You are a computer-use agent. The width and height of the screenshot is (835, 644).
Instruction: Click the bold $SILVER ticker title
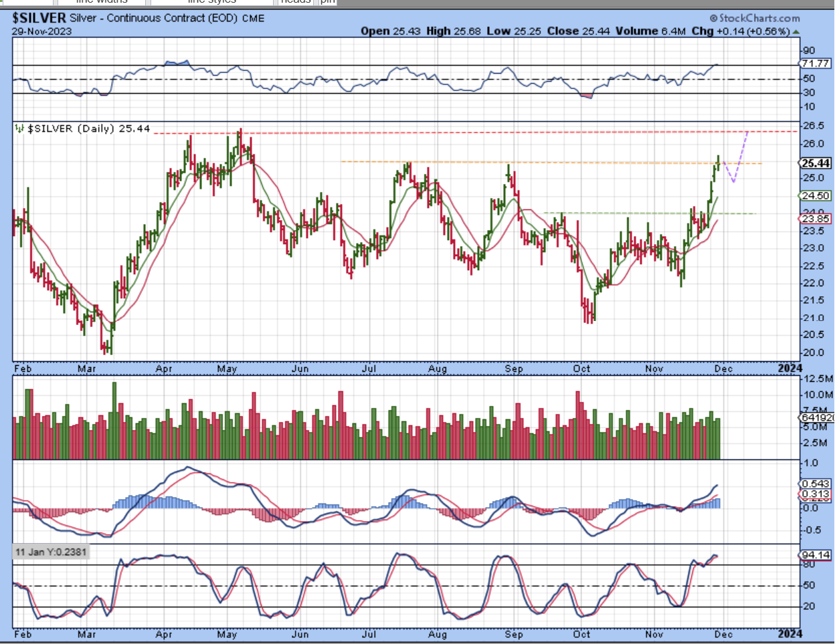[39, 18]
